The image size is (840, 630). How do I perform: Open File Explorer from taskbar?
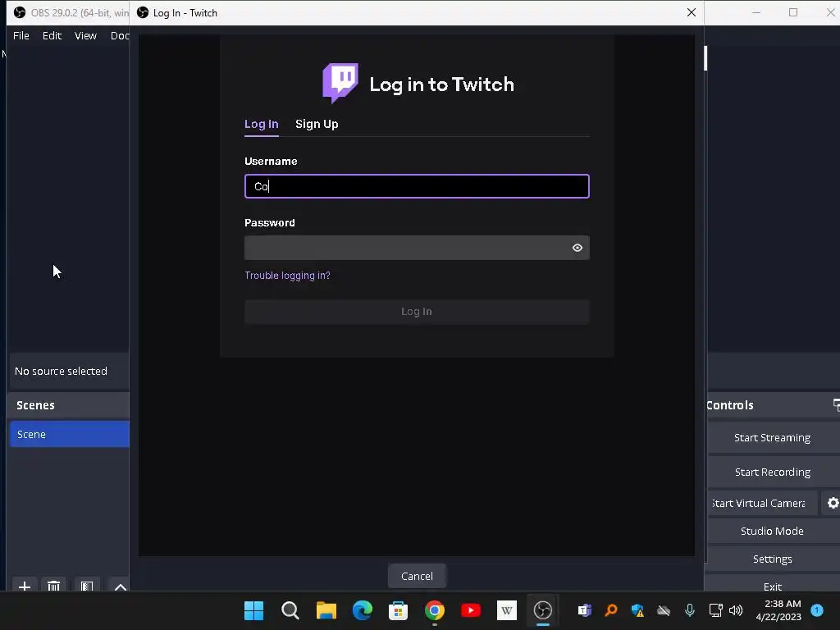click(326, 610)
